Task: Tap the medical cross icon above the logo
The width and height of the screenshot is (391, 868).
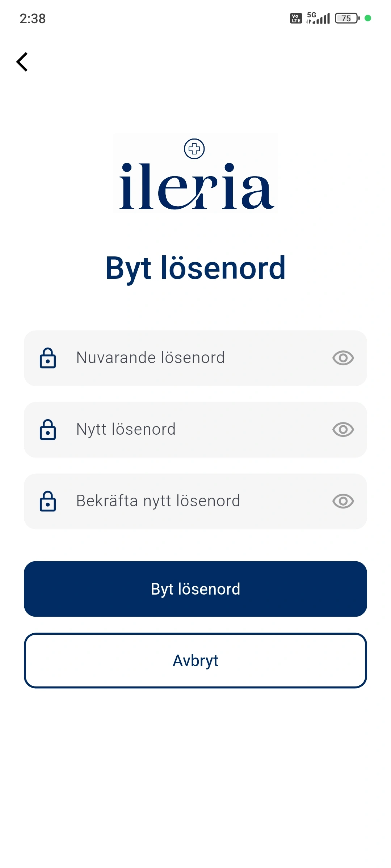Action: [x=194, y=148]
